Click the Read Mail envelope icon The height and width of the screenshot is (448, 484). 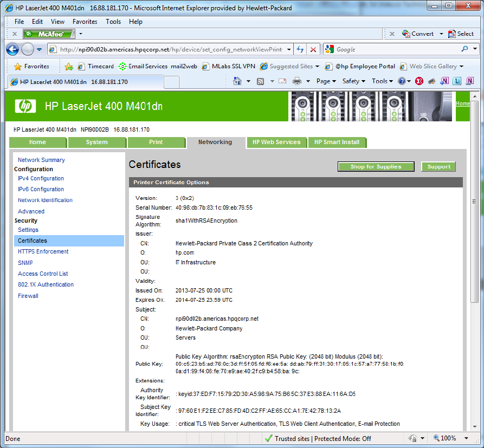click(282, 81)
